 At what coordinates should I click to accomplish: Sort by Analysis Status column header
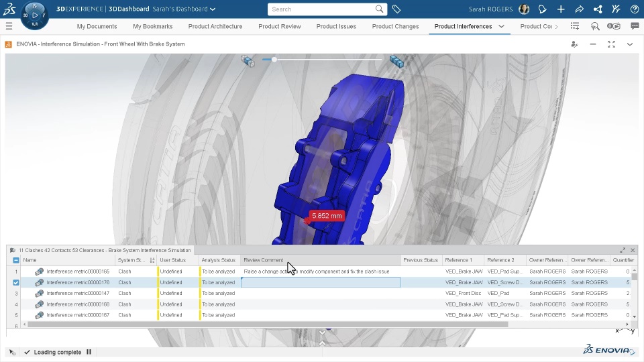219,260
